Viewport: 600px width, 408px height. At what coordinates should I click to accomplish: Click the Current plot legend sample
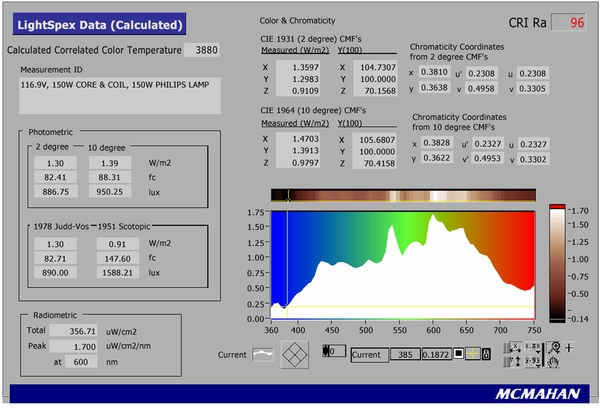click(x=263, y=354)
